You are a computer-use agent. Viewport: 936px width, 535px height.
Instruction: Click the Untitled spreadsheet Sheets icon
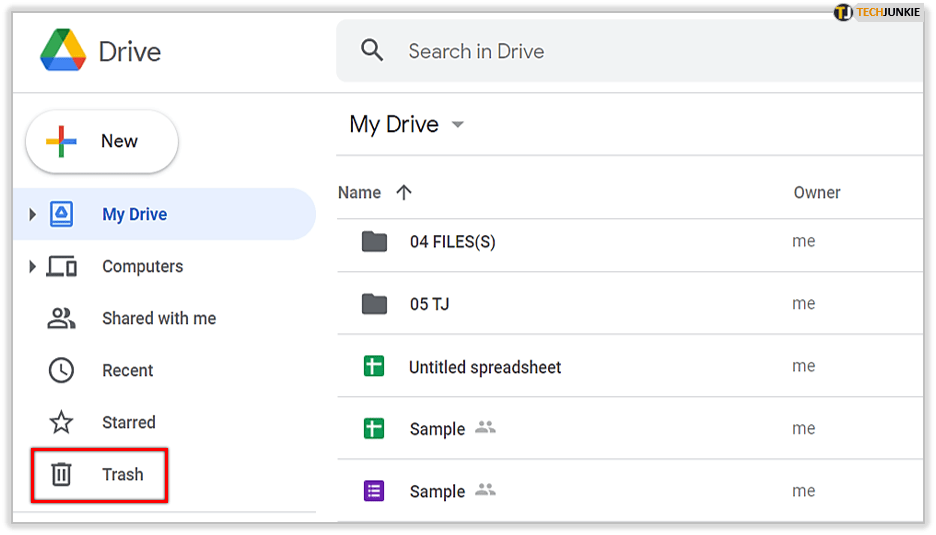(x=374, y=367)
